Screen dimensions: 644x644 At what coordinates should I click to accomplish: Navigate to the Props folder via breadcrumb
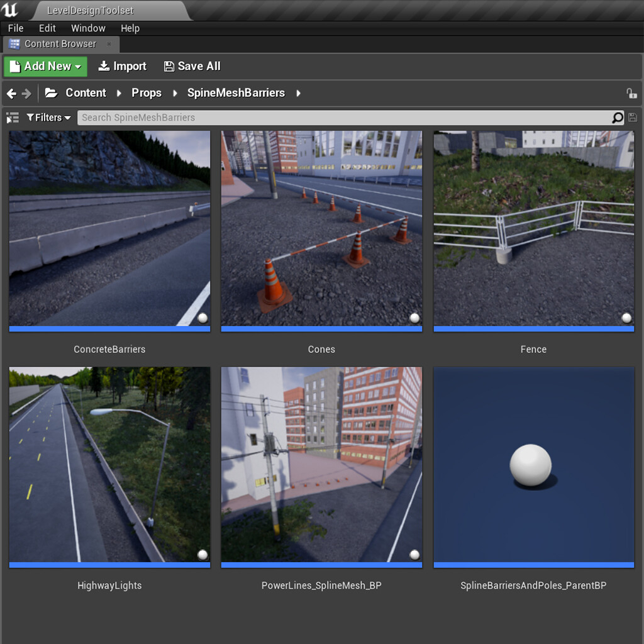point(147,92)
